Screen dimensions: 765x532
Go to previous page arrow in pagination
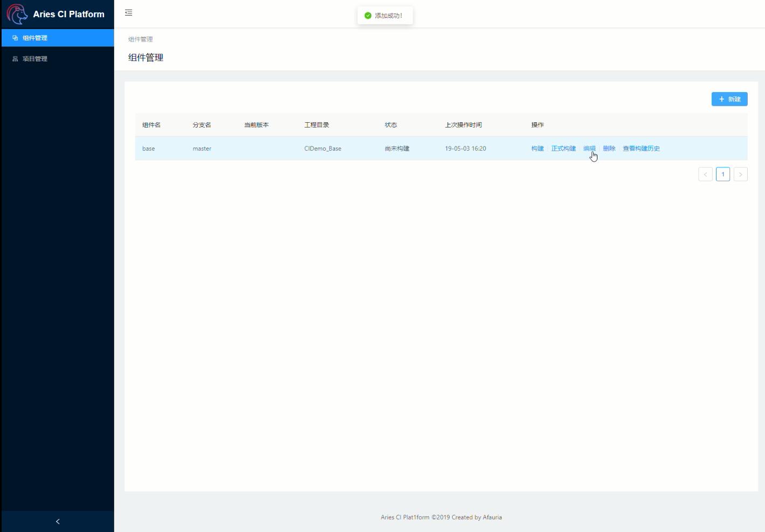[x=705, y=174]
